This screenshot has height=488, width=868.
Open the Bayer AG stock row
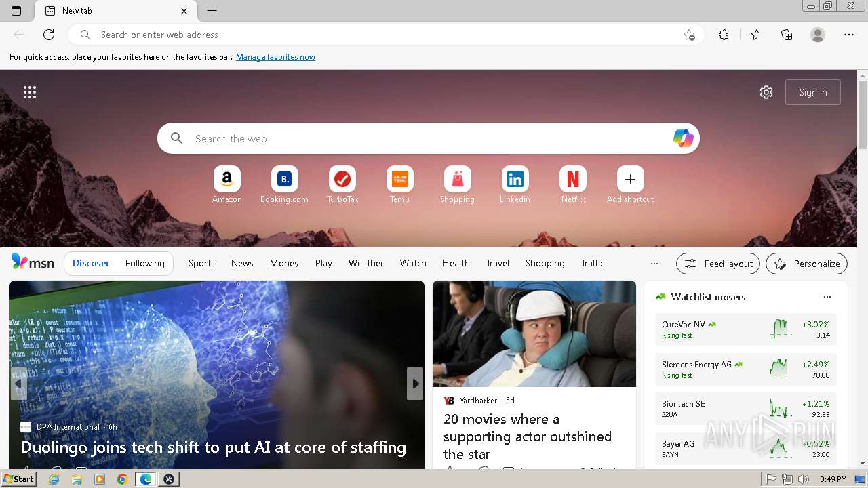[746, 449]
